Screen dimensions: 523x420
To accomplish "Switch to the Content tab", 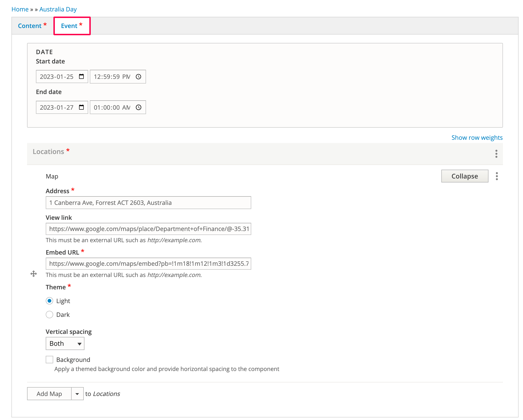I will click(30, 26).
